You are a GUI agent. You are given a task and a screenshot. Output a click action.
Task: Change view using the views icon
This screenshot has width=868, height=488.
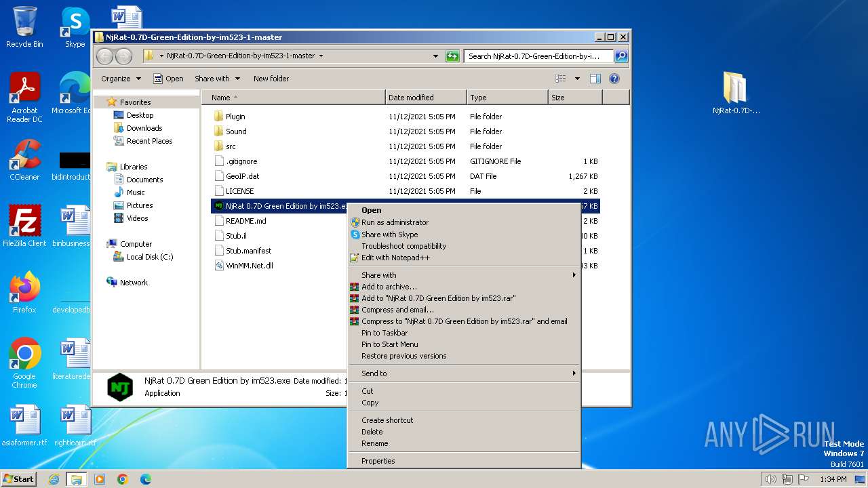point(560,79)
